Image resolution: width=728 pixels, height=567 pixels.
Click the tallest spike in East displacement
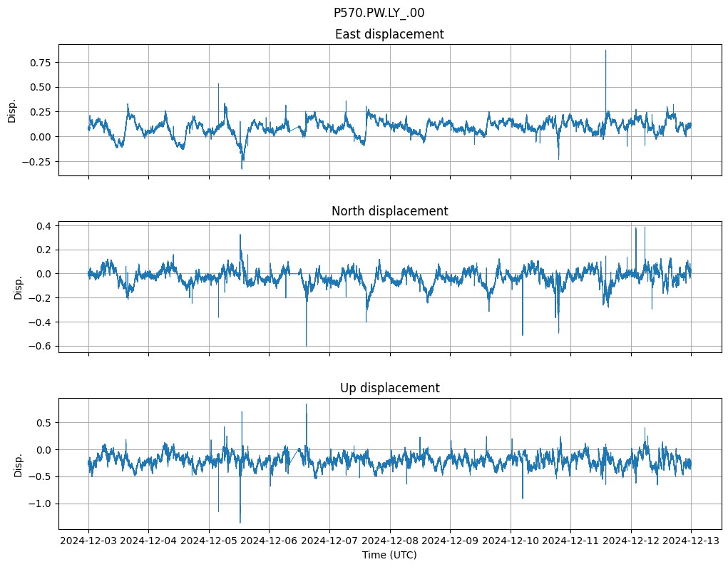[x=605, y=51]
